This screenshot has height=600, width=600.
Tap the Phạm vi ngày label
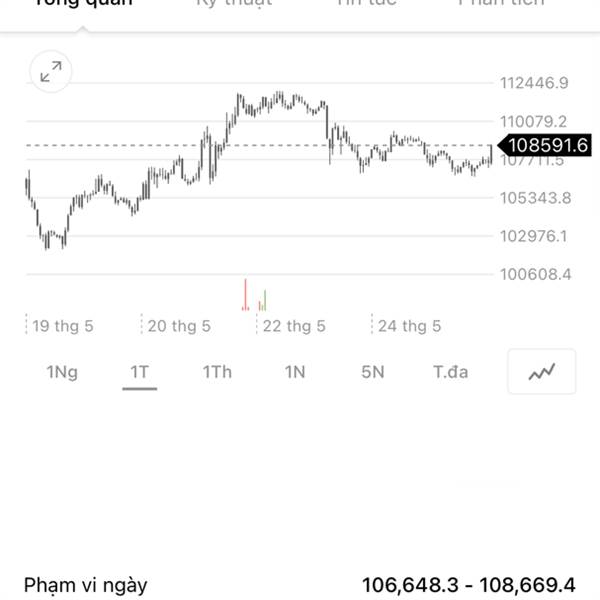point(85,585)
